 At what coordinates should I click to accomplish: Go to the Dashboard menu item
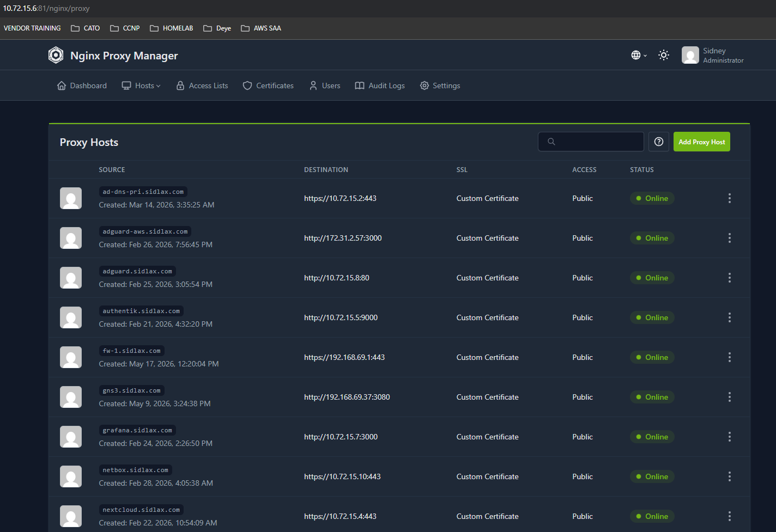click(x=82, y=85)
